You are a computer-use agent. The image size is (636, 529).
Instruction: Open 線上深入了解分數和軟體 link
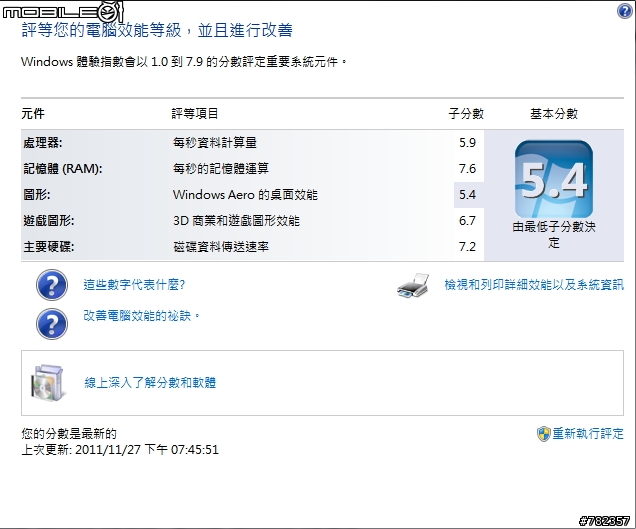[x=150, y=383]
